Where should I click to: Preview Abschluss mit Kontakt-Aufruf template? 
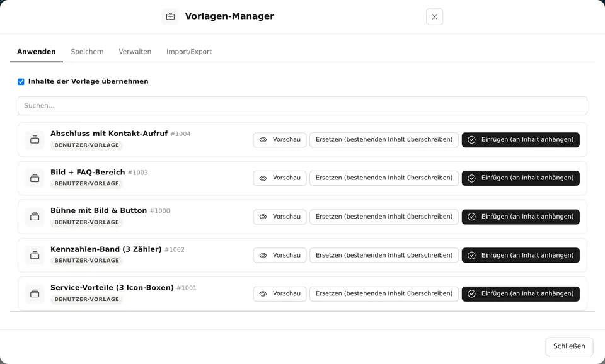(280, 140)
